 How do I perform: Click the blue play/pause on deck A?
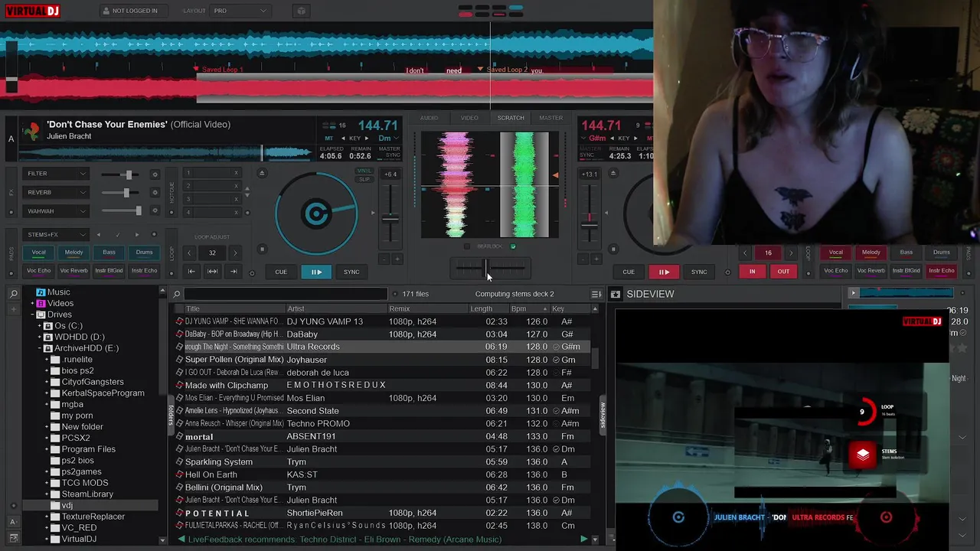(316, 272)
